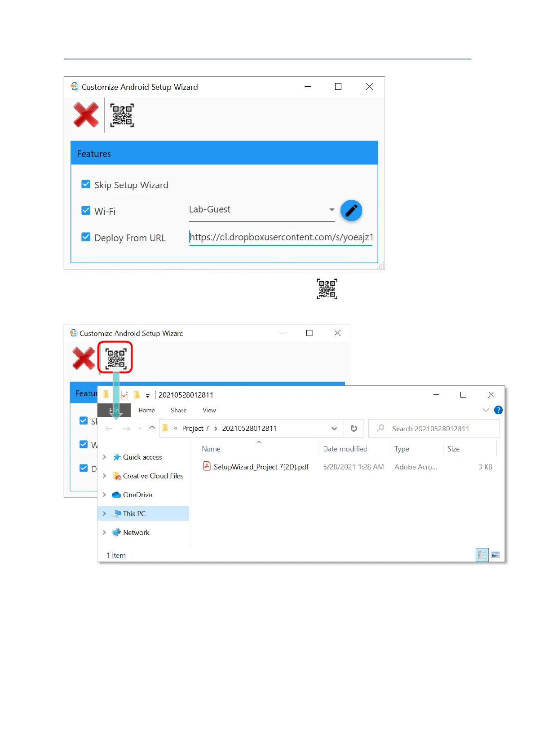Click Explorer Forward arrow
This screenshot has width=535, height=756.
click(127, 429)
